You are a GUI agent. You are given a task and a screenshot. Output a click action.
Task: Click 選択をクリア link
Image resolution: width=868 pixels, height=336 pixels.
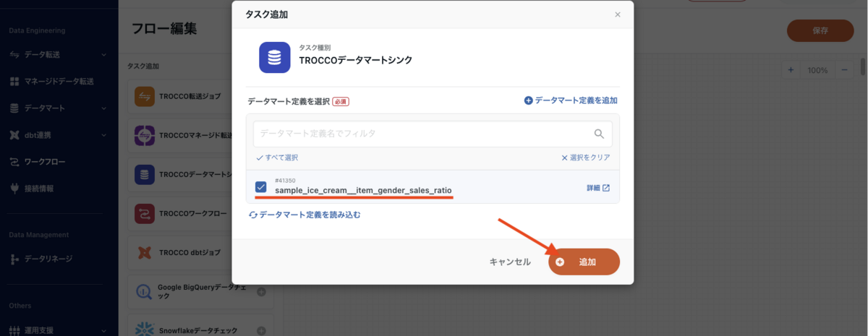coord(586,157)
